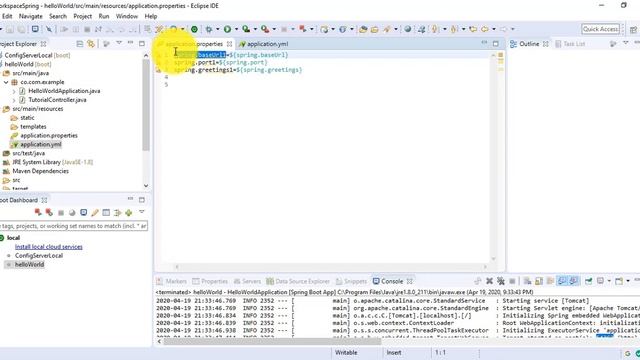Collapse All in Project Explorer toolbar
Viewport: 640px width, 360px height.
(80, 44)
